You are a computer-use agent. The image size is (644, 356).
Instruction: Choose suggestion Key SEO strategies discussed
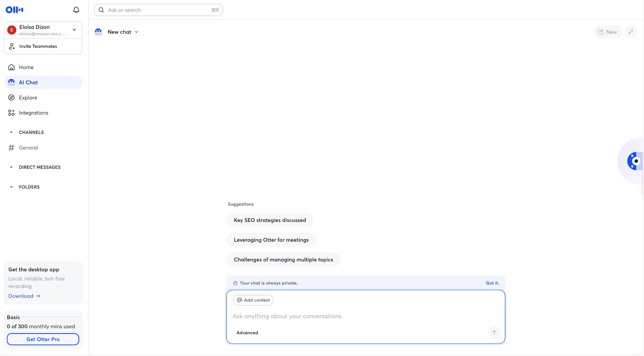pos(270,220)
